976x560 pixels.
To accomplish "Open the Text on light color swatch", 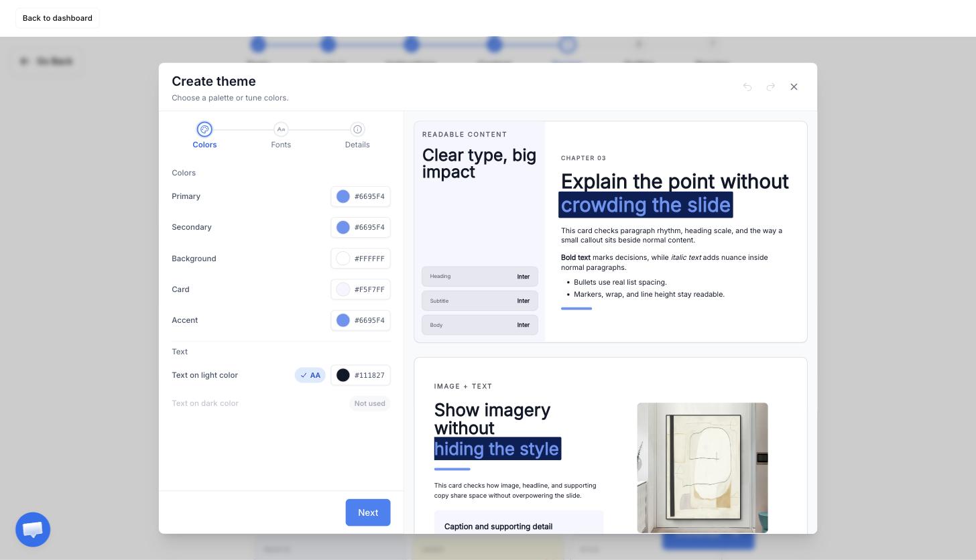I will click(x=343, y=375).
